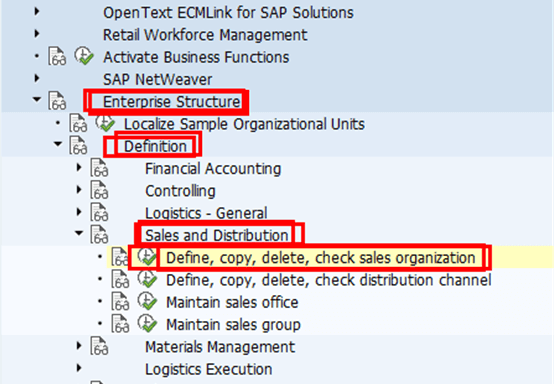Collapse the Definition node arrow

57,144
